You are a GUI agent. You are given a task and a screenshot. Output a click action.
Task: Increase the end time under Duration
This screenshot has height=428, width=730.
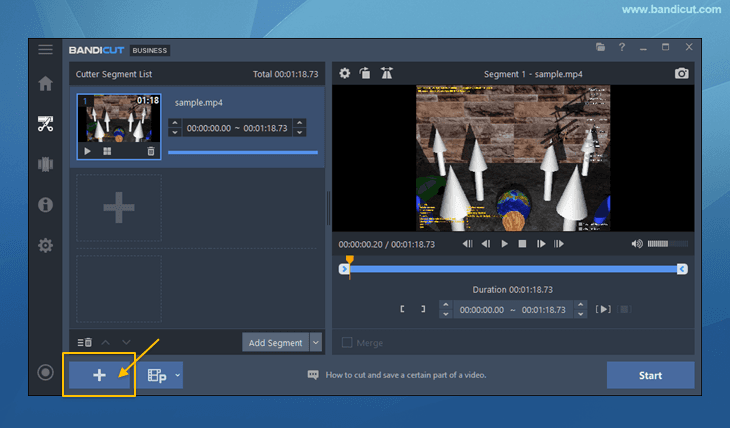tap(580, 305)
